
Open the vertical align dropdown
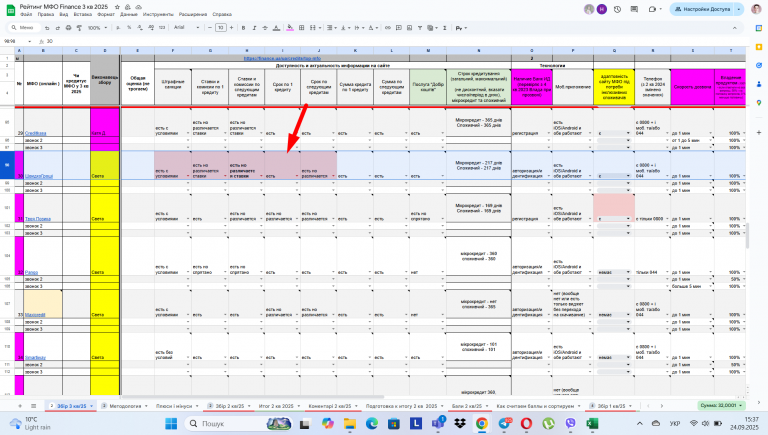tap(344, 28)
